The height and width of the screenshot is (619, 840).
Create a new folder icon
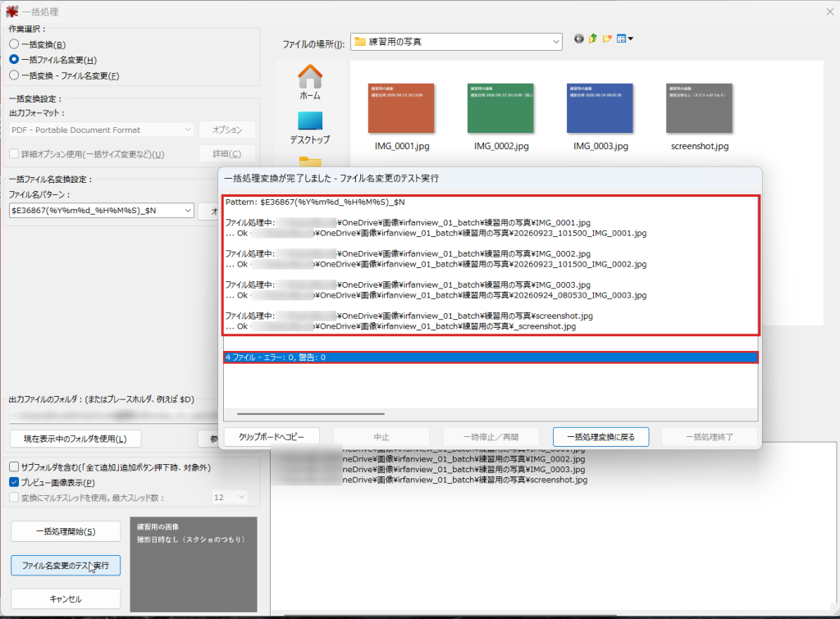pyautogui.click(x=607, y=39)
